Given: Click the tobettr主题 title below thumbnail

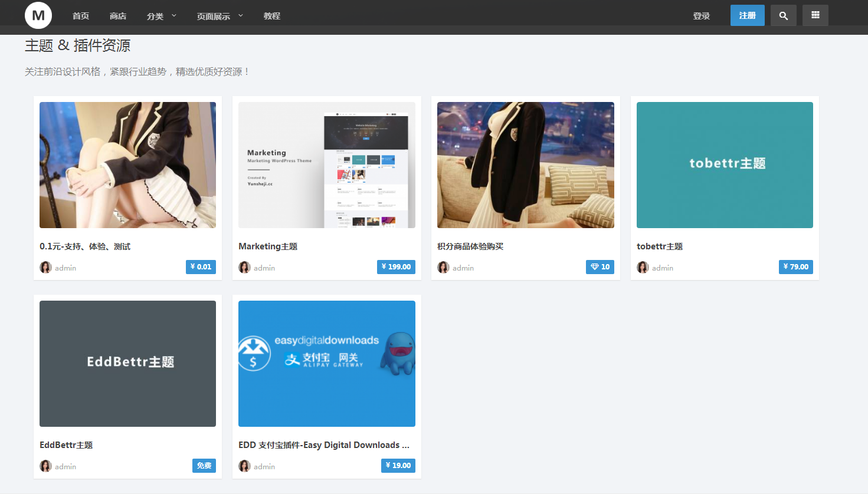Looking at the screenshot, I should pos(660,246).
